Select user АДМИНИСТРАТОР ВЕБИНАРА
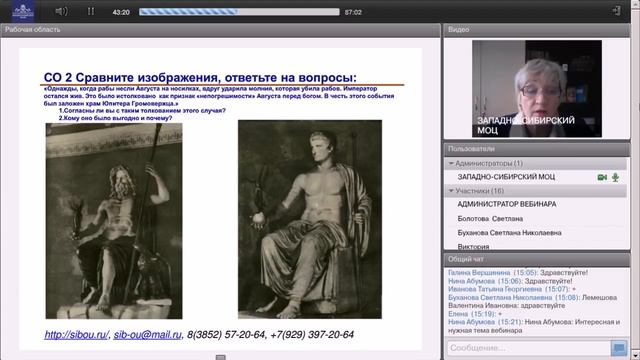Screen dimensions: 640x360 coord(536,204)
